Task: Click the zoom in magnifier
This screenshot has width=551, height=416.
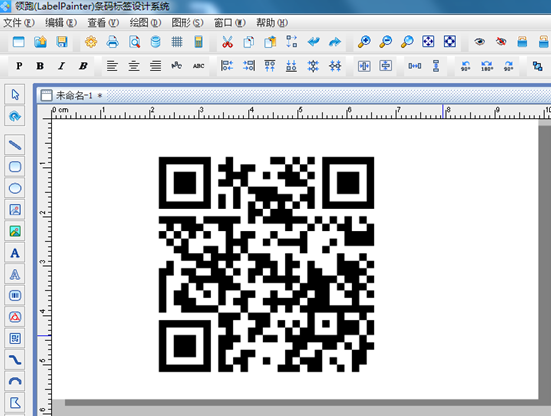Action: 364,42
